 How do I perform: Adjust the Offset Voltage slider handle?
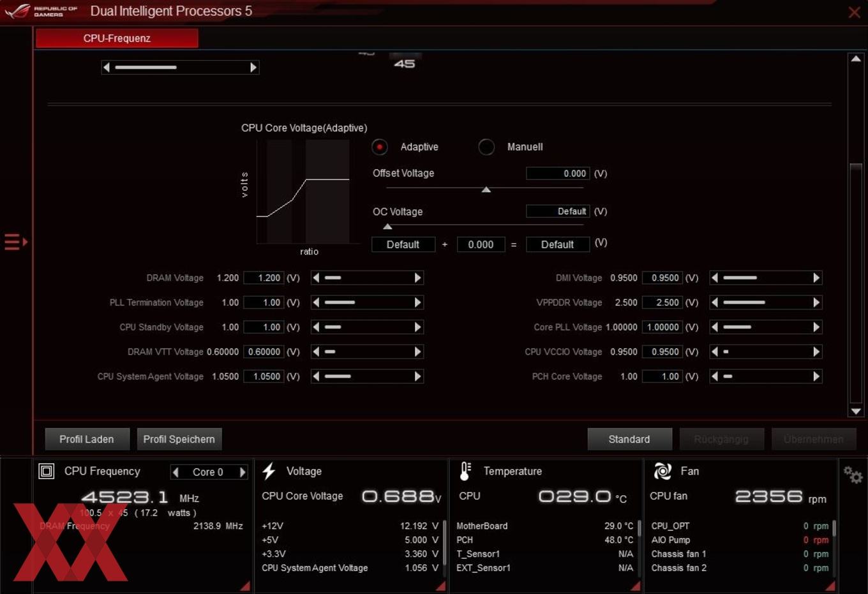click(x=486, y=189)
